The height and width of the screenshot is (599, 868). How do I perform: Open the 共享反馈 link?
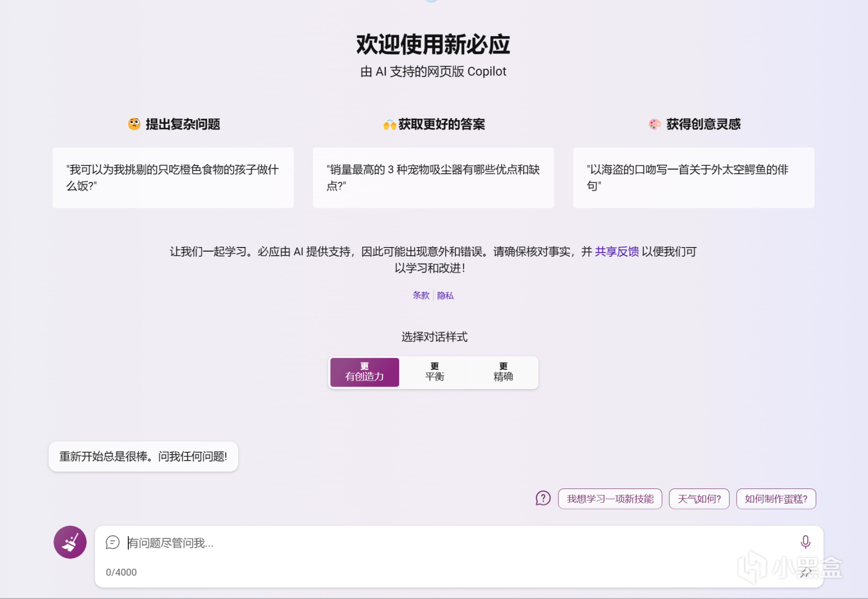[617, 252]
